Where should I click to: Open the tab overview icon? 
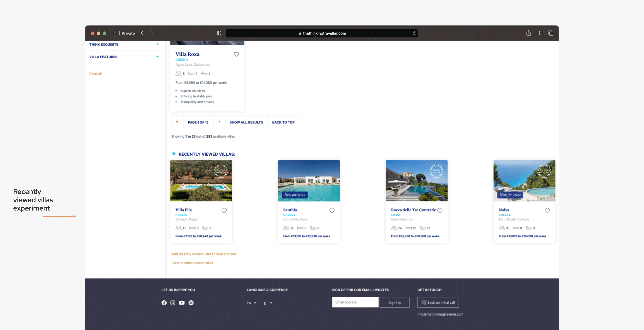click(x=550, y=33)
